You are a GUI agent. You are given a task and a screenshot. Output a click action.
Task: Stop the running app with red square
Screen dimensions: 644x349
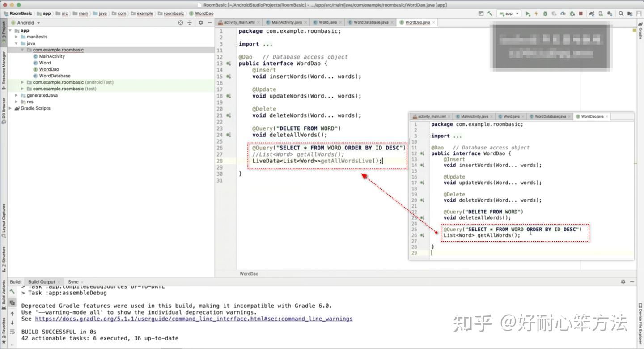tap(581, 13)
